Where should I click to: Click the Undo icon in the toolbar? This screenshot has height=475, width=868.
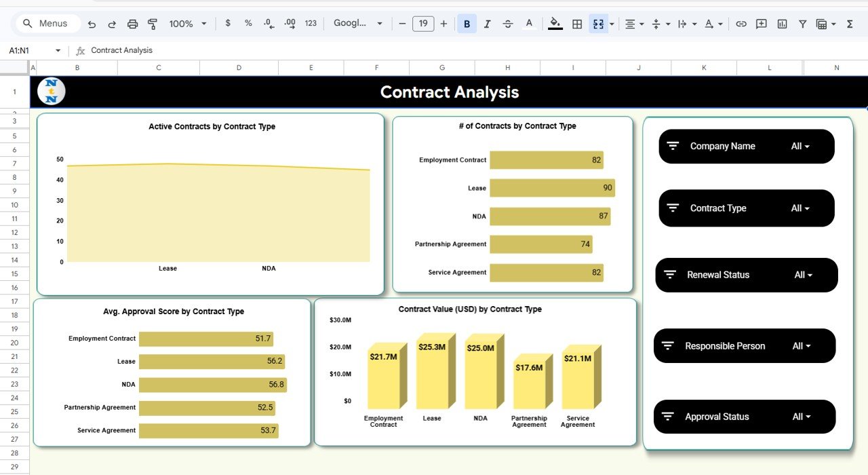coord(92,22)
